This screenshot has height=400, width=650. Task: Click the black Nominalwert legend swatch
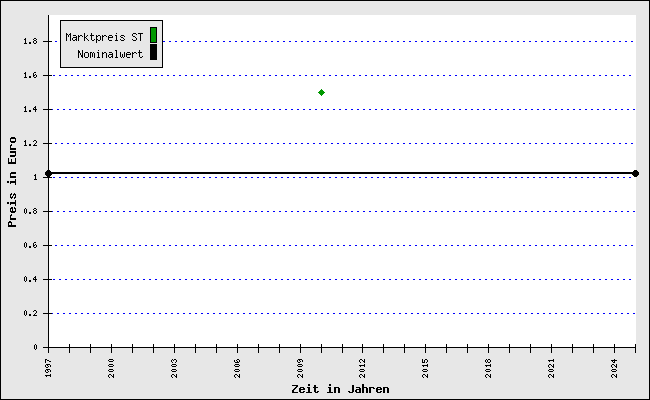[x=153, y=53]
